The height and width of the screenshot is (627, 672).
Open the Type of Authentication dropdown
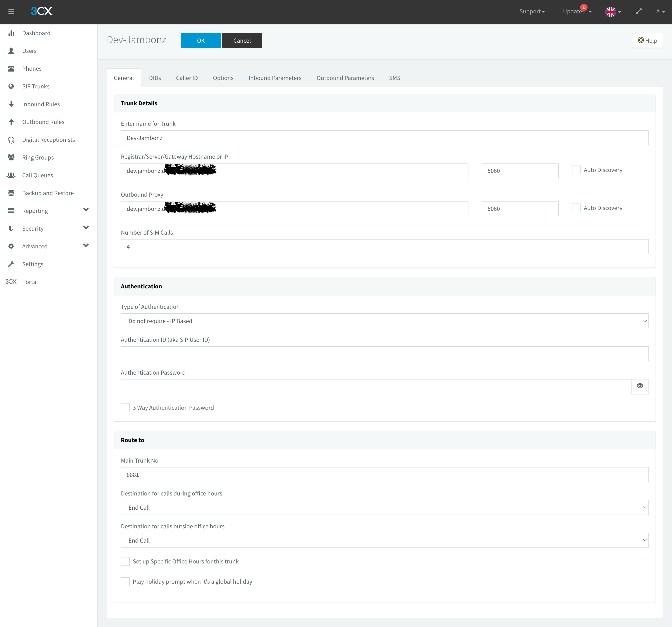(384, 321)
